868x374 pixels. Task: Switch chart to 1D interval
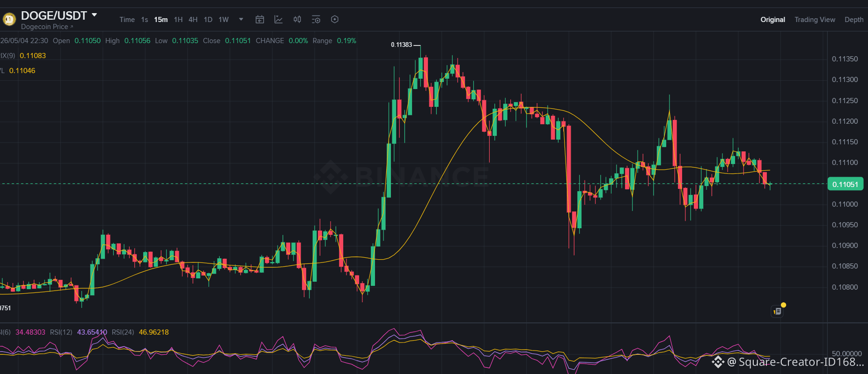point(208,20)
